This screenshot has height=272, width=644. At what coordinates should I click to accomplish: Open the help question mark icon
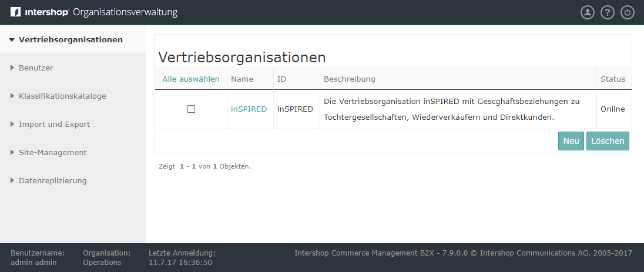point(608,12)
